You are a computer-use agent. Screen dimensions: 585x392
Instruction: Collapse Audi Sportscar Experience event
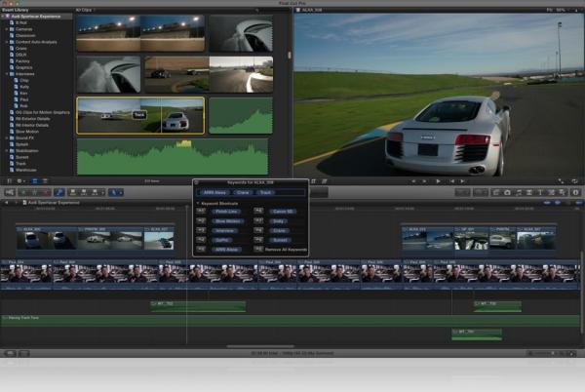coord(3,17)
